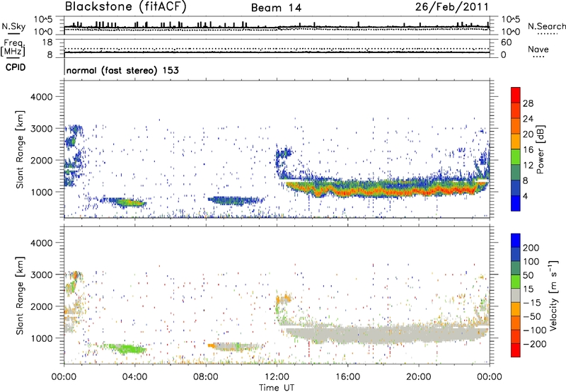The width and height of the screenshot is (566, 392).
Task: Click "Slant Range [km]" label of velocity panel
Action: click(20, 296)
